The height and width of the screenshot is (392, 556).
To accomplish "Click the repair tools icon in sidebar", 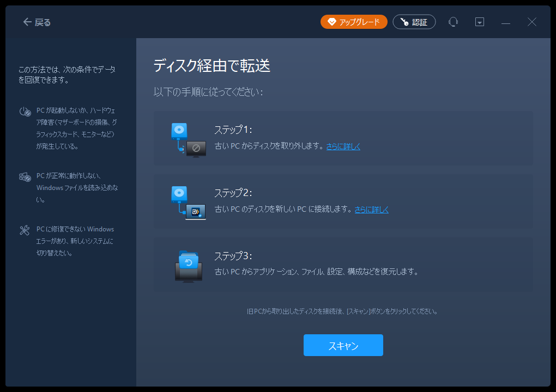I will click(25, 230).
